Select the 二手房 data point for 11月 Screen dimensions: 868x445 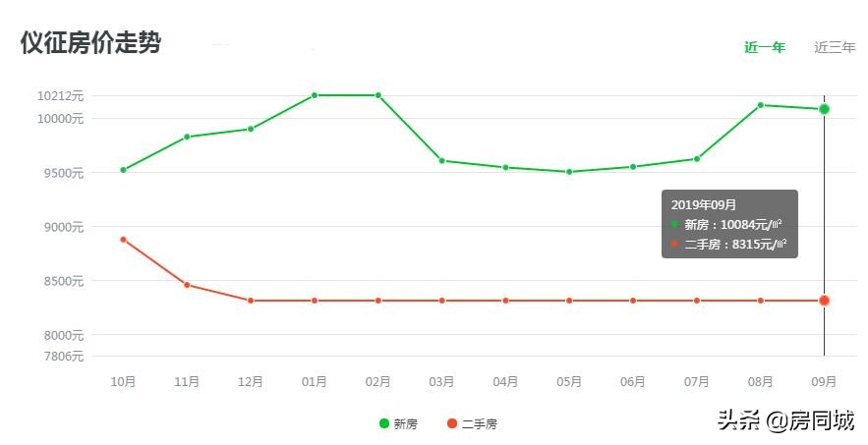tap(187, 285)
